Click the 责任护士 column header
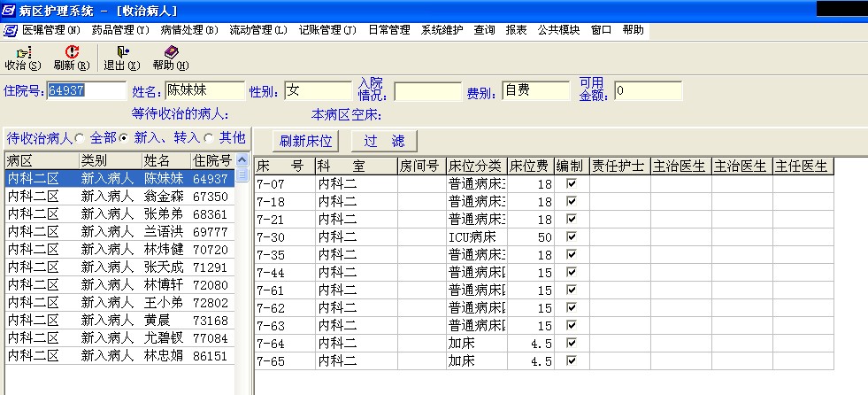The height and width of the screenshot is (395, 868). [620, 166]
